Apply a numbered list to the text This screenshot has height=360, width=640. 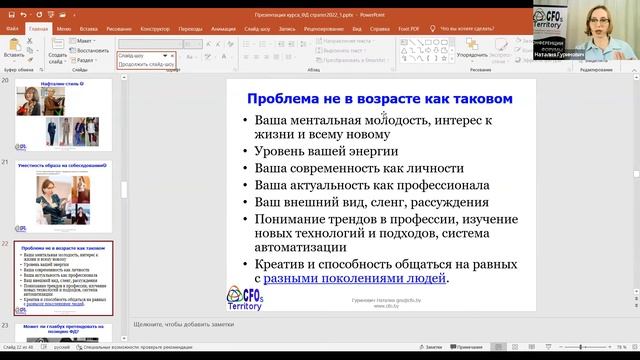click(x=262, y=44)
